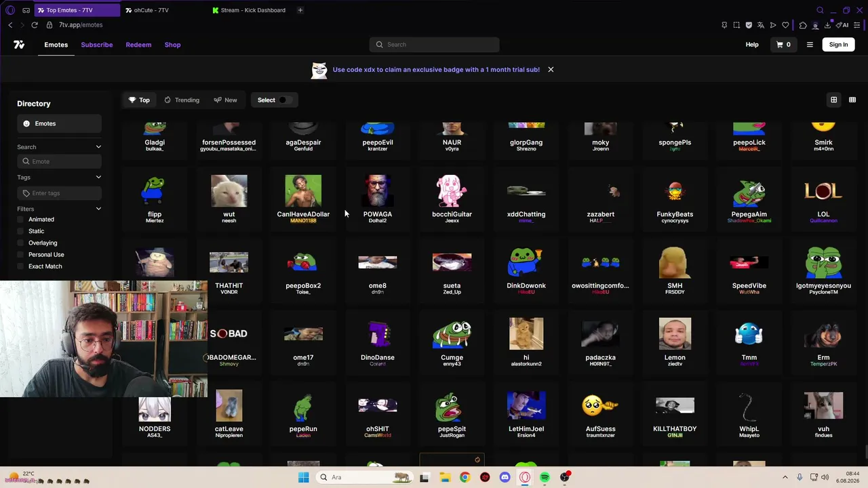Screen dimensions: 868x488
Task: Open the browser extensions puzzle icon
Action: [x=803, y=25]
